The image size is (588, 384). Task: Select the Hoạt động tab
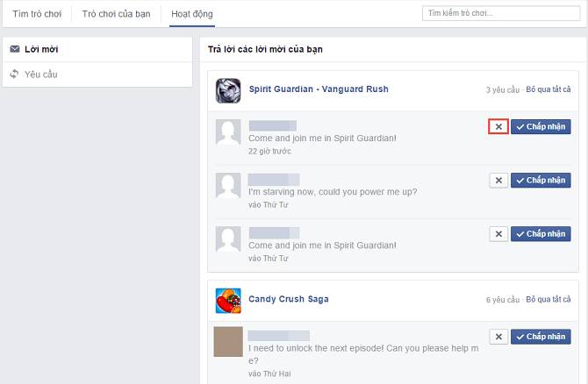point(192,14)
